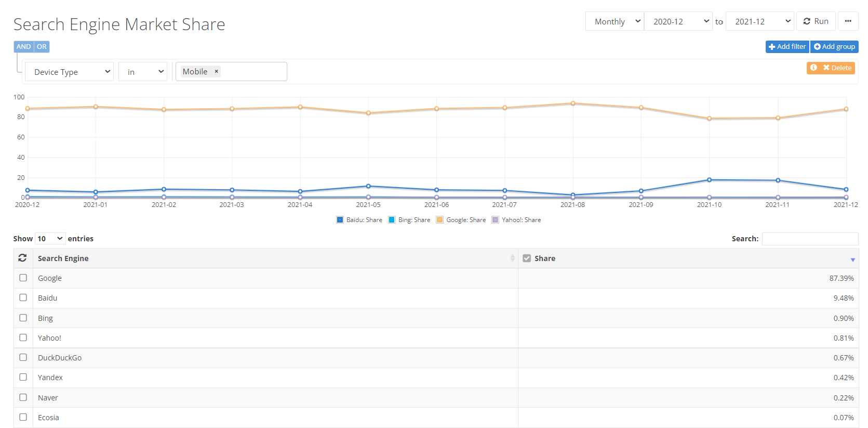Toggle the Share column header checkbox

(527, 258)
